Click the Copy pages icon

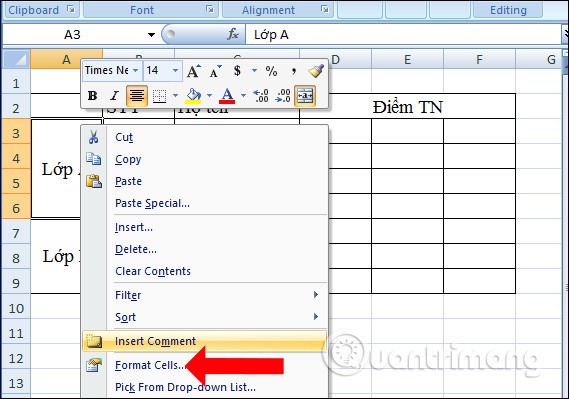click(94, 159)
